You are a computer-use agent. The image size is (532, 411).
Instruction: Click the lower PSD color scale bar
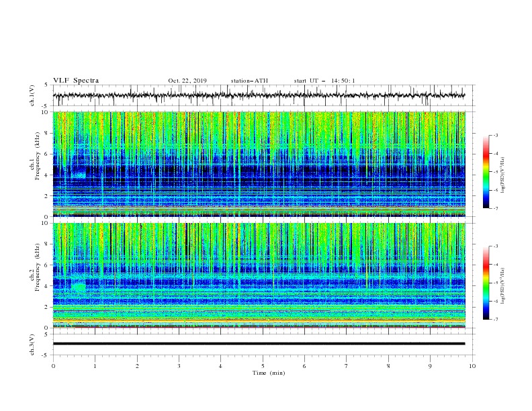[x=486, y=283]
